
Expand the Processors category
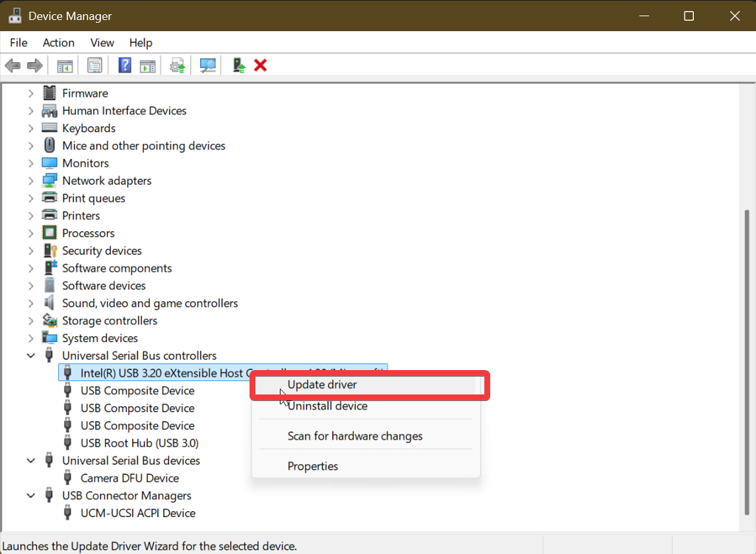tap(30, 233)
